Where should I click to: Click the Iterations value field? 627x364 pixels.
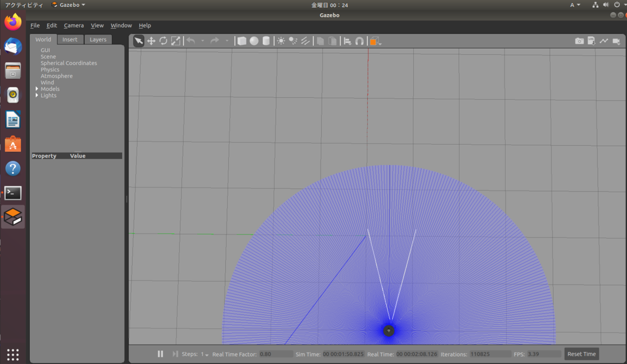click(x=490, y=354)
